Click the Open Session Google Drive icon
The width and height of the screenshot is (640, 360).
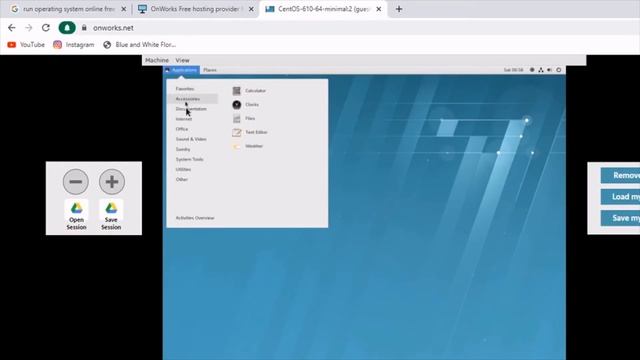point(76,208)
